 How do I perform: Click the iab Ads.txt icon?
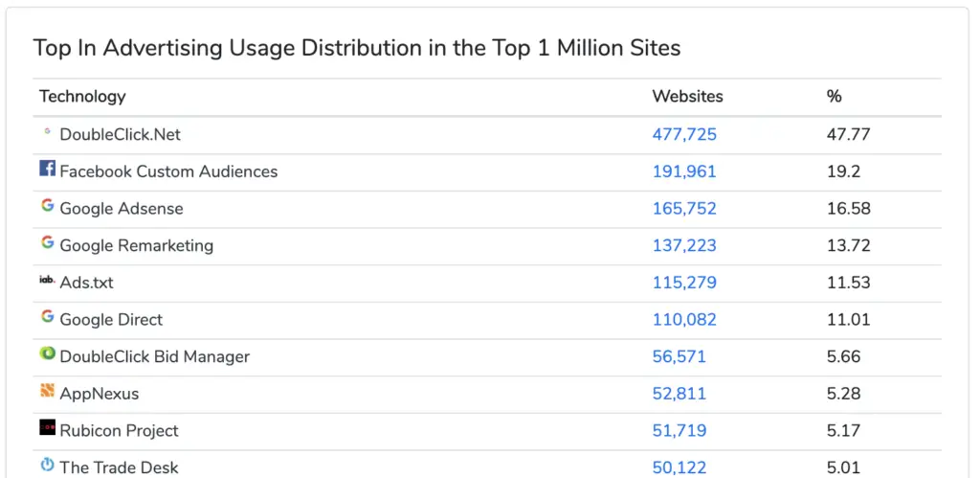click(48, 280)
